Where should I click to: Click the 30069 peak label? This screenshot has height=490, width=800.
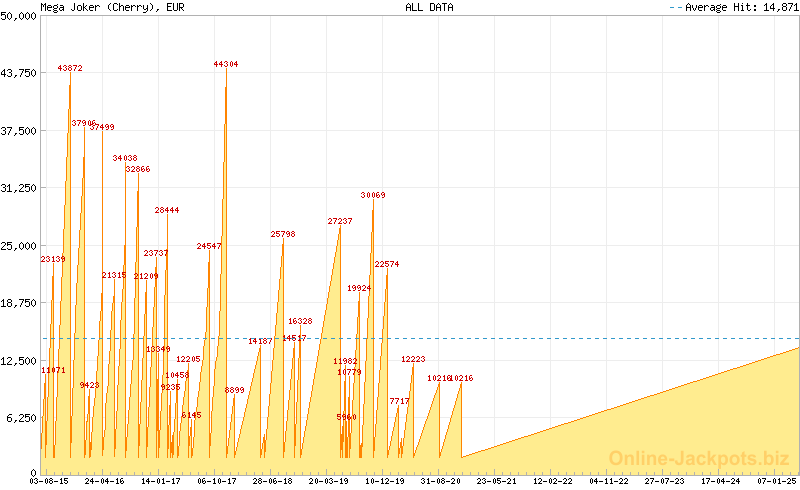point(373,195)
